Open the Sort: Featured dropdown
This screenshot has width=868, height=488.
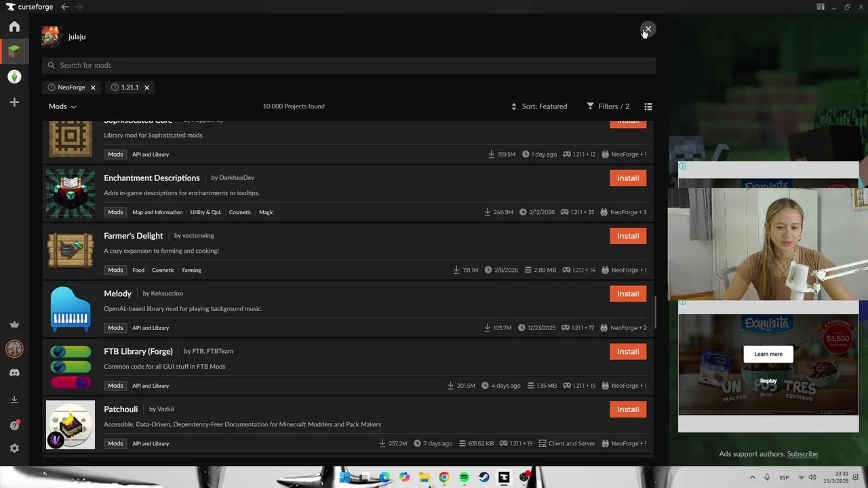[x=539, y=106]
